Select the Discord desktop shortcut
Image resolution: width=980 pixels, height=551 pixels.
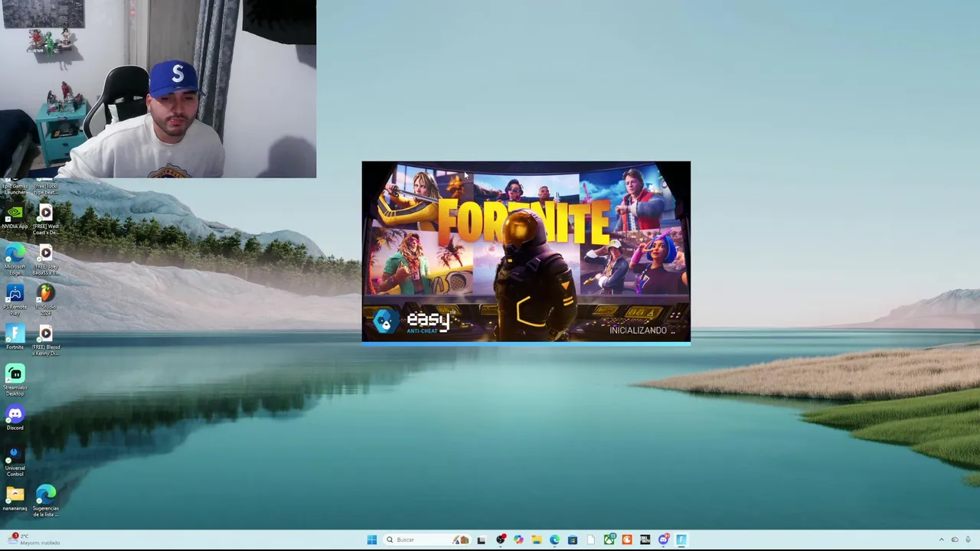click(15, 418)
